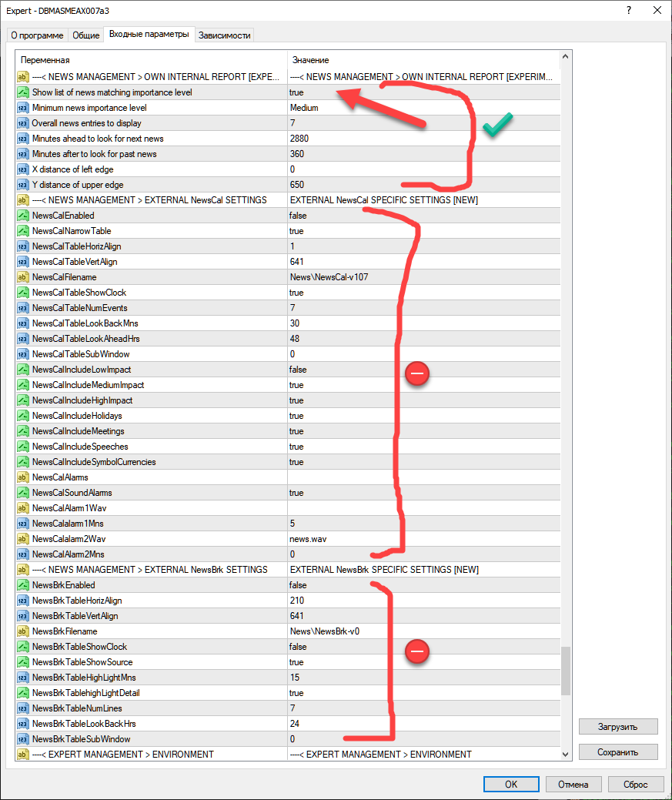The height and width of the screenshot is (800, 672).
Task: Click the Значение column header
Action: coord(423,60)
